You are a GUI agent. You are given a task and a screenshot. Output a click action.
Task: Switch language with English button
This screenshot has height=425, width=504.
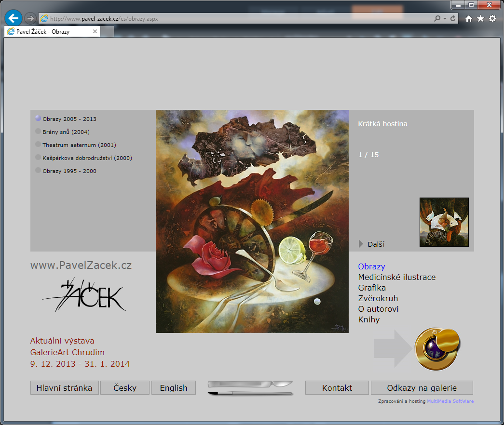[174, 388]
